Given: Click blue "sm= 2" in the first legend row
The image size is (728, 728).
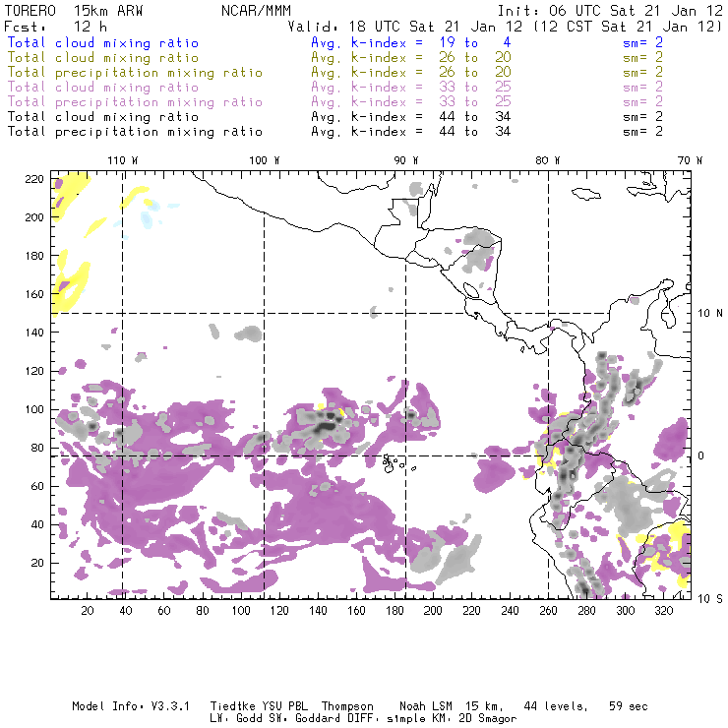Looking at the screenshot, I should [x=643, y=42].
